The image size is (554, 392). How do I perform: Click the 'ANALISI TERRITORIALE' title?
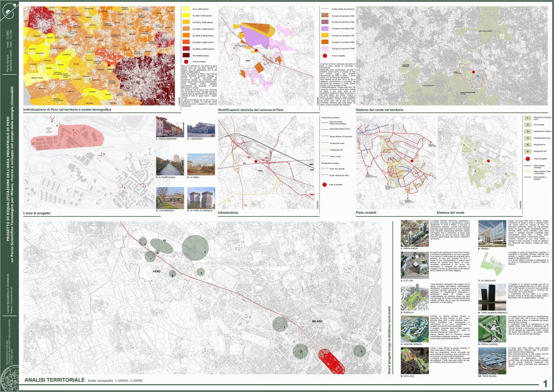click(x=54, y=380)
